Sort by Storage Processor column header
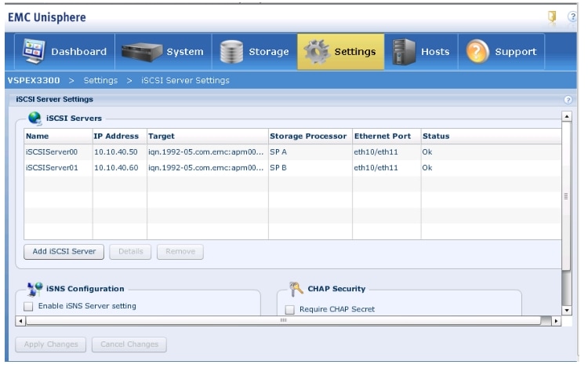The image size is (588, 383). click(310, 137)
